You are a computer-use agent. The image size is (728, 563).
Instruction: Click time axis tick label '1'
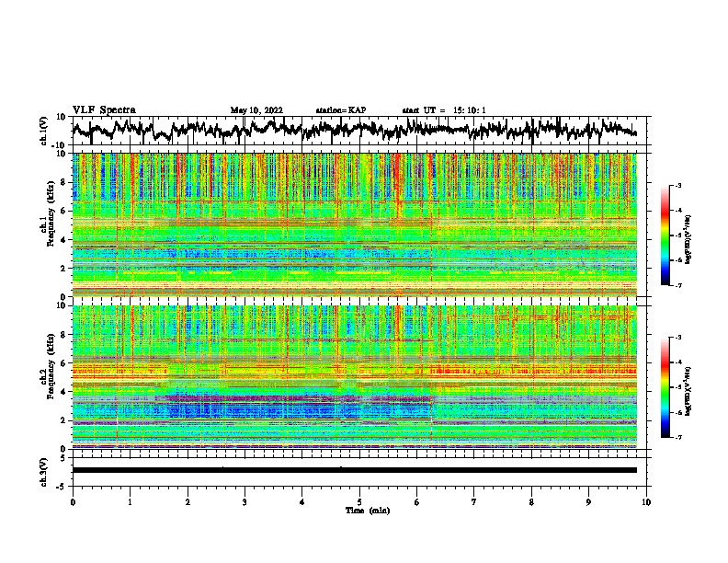(x=131, y=502)
